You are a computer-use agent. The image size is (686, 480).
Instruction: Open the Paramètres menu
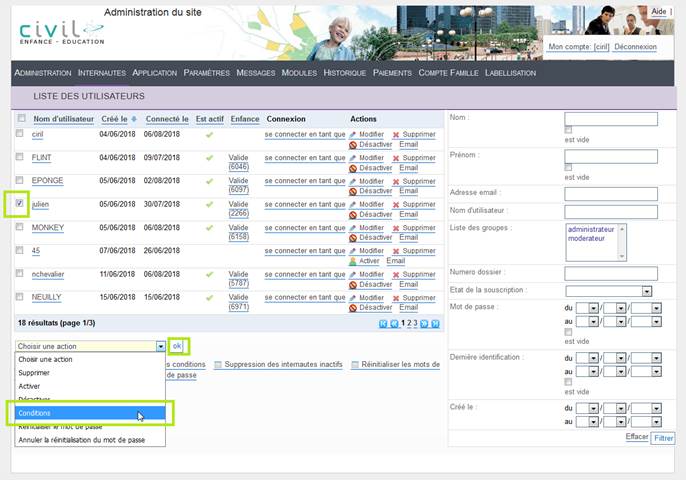point(207,73)
